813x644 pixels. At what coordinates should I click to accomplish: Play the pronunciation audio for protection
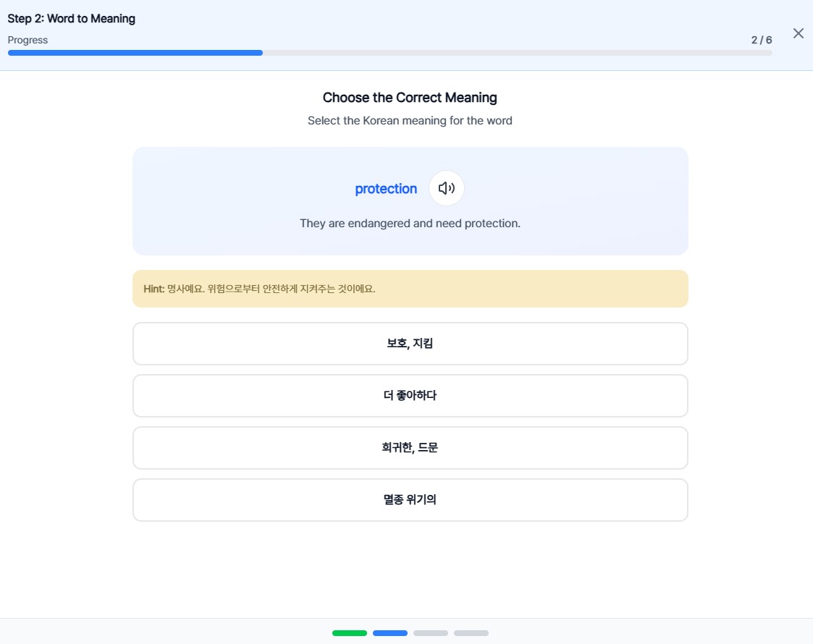point(446,188)
